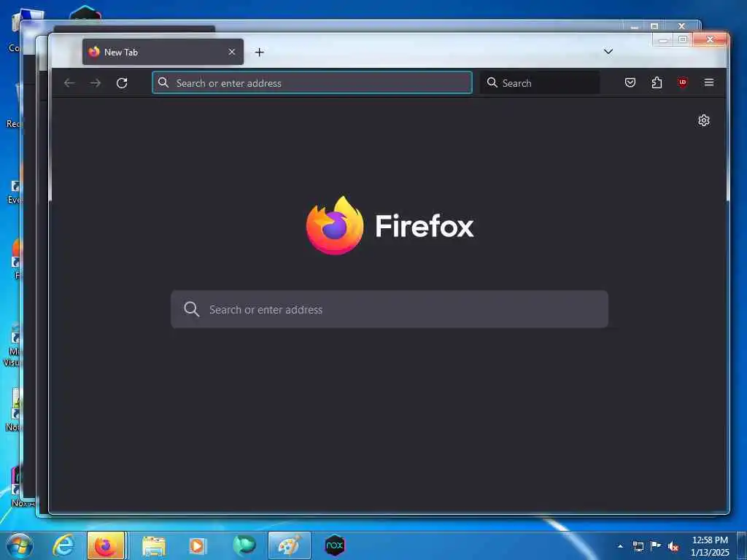Select the New Tab tab
Viewport: 747px width, 560px height.
pyautogui.click(x=163, y=52)
